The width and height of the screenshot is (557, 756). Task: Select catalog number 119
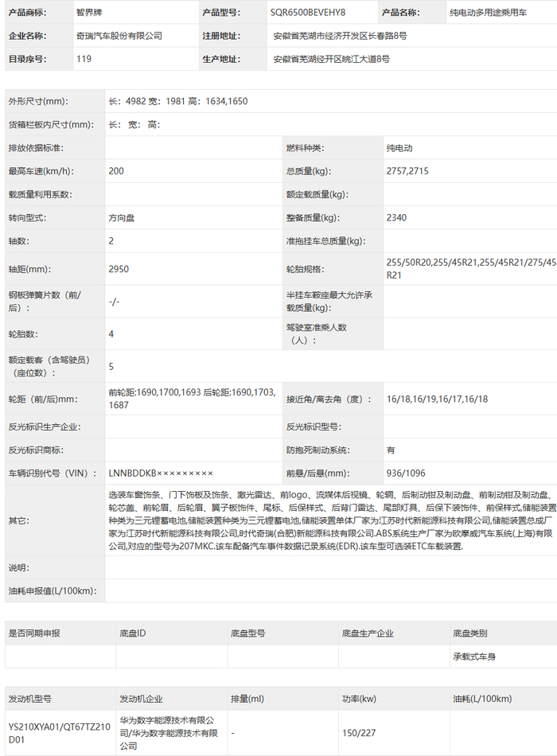84,59
